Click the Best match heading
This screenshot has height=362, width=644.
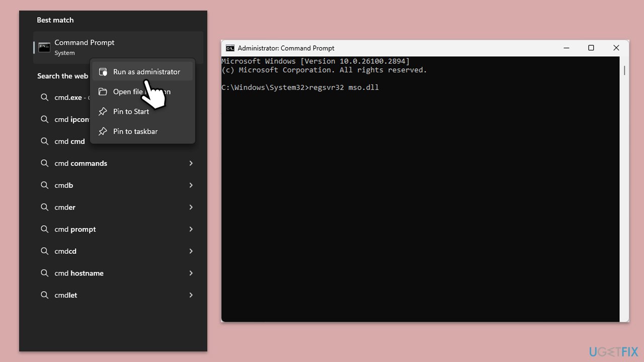coord(55,20)
